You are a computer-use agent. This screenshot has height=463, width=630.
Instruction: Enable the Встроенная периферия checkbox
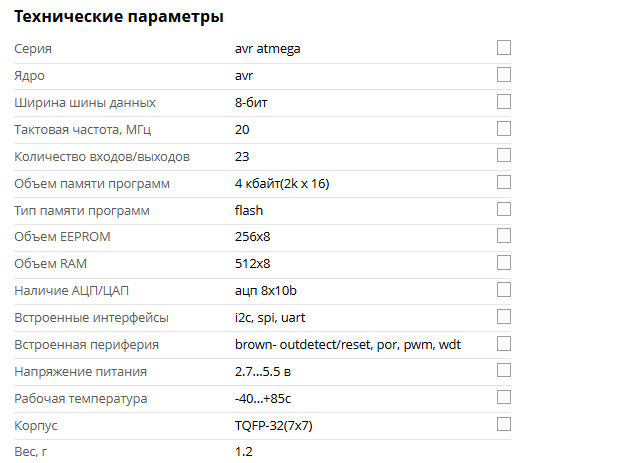coord(504,344)
